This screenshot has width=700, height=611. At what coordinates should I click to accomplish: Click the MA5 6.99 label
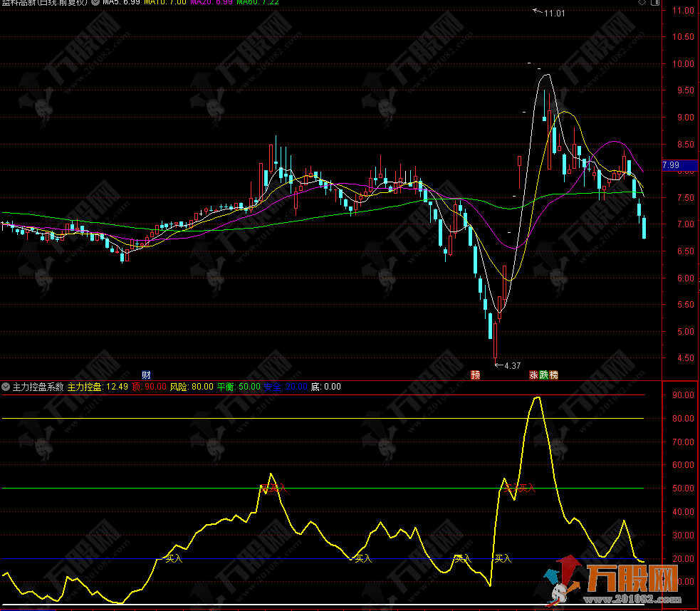pos(121,2)
